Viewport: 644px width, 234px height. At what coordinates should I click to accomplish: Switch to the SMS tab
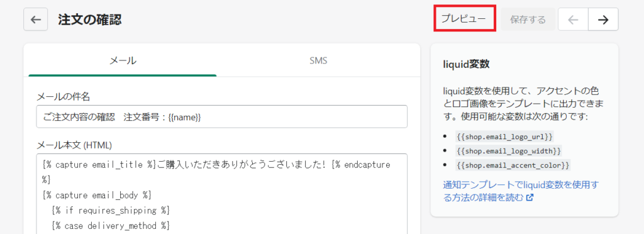(x=318, y=61)
